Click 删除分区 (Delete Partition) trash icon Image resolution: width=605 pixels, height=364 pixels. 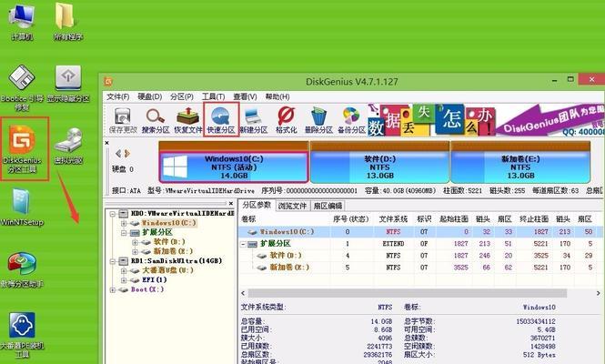318,119
